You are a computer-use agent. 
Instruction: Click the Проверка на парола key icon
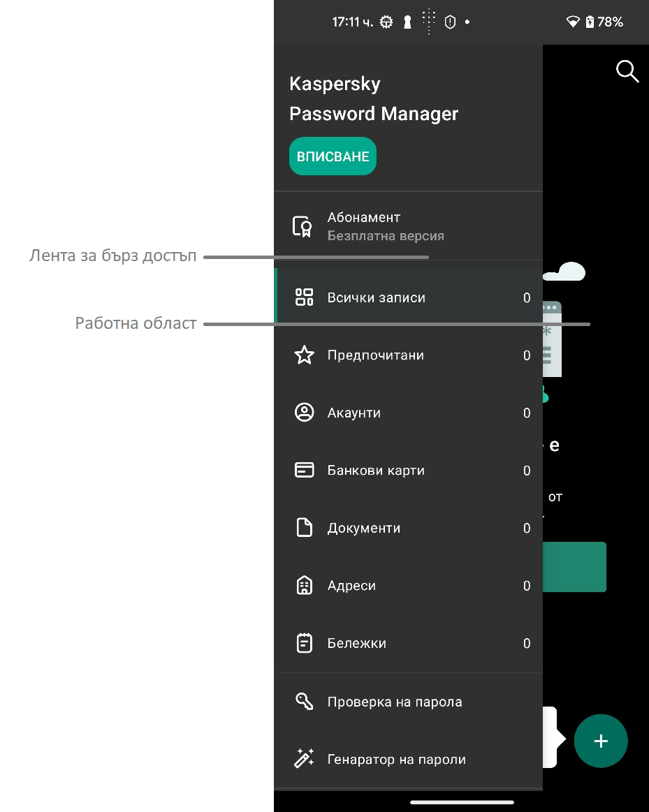pos(304,702)
